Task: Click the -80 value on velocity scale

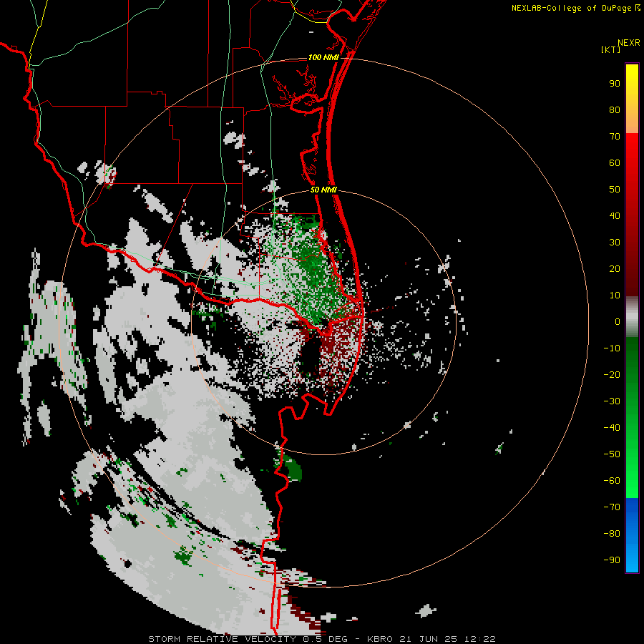Action: pos(612,534)
